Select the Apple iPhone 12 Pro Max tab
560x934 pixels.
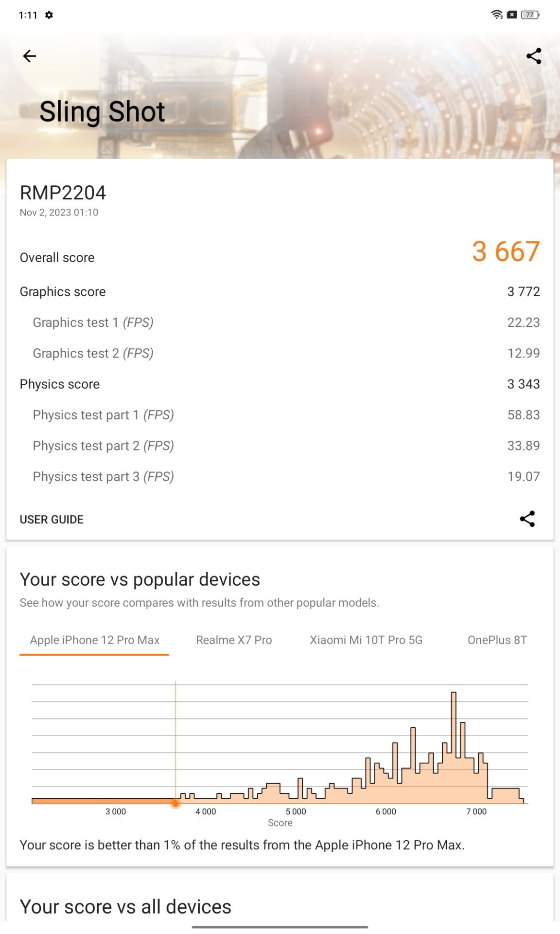pyautogui.click(x=94, y=640)
